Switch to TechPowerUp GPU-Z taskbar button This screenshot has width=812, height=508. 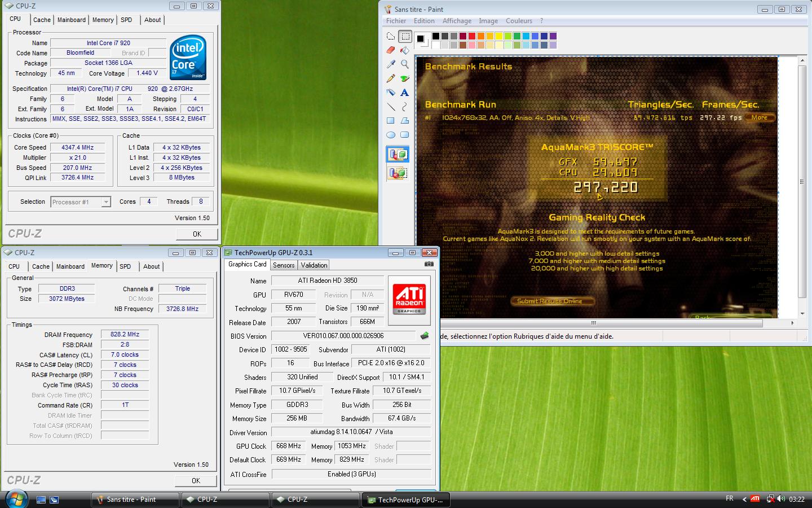pos(405,500)
